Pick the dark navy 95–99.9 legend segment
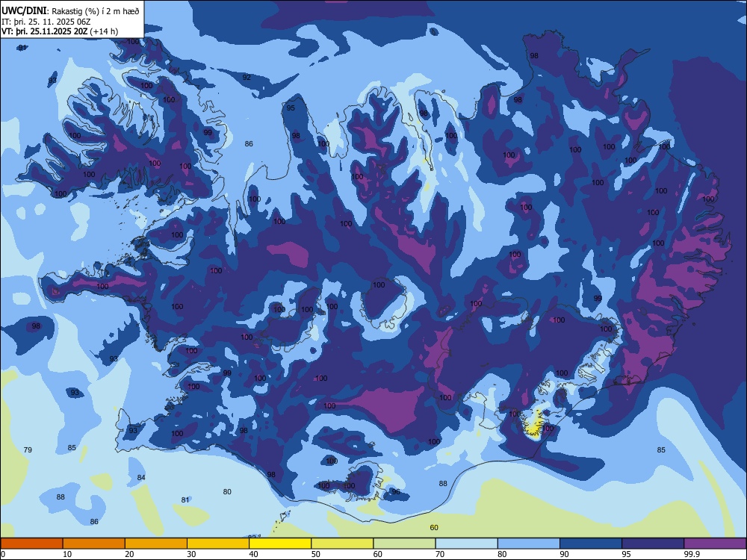 (x=653, y=544)
